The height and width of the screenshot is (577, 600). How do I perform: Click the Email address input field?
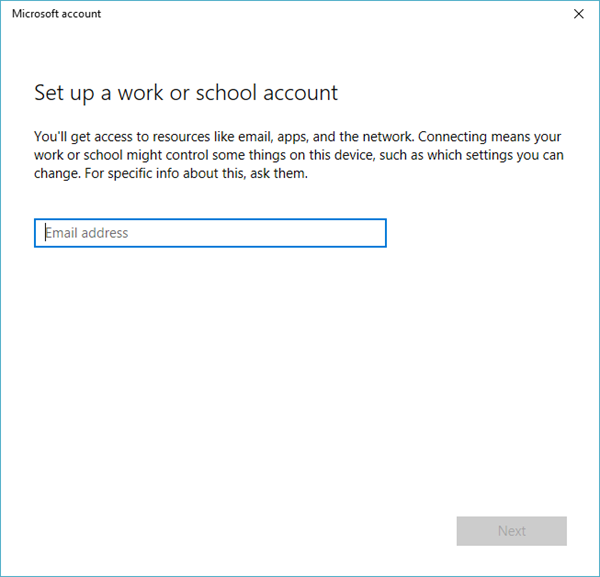[210, 233]
